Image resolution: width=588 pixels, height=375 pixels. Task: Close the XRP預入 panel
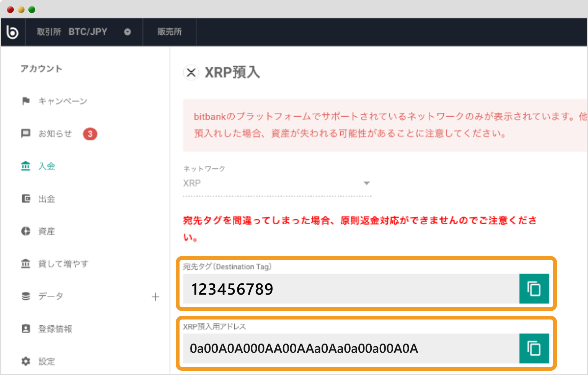[191, 73]
